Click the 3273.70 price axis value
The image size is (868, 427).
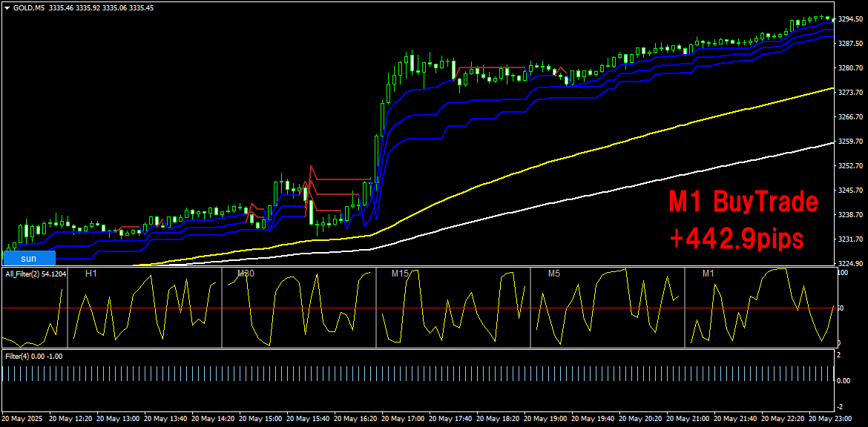pos(850,93)
